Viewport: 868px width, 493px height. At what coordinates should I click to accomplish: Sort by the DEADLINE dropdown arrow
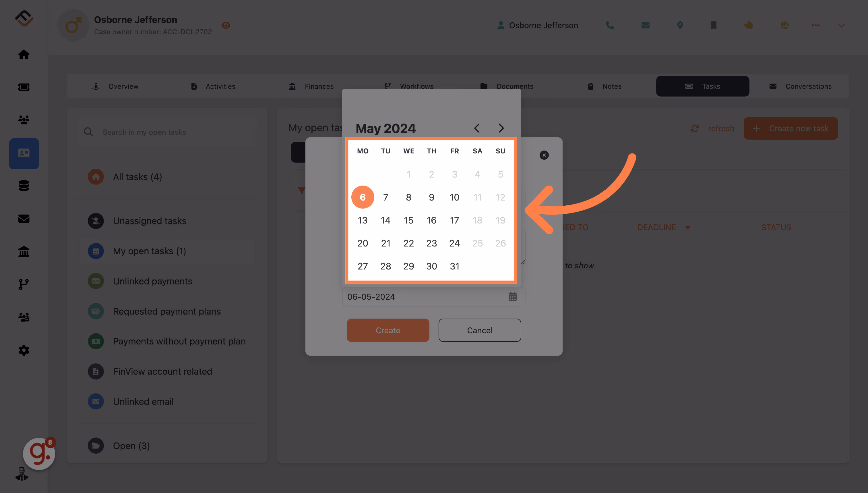point(687,228)
